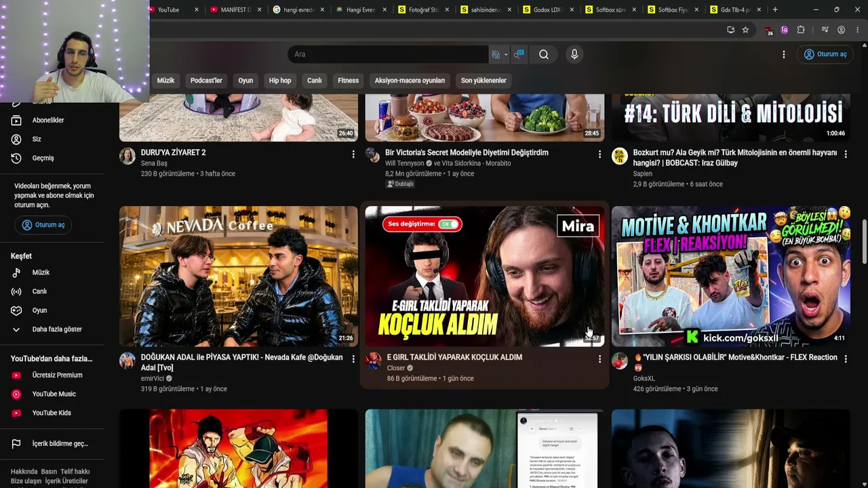Select the Son yüklenenler filter chip
The height and width of the screenshot is (488, 868).
(484, 81)
